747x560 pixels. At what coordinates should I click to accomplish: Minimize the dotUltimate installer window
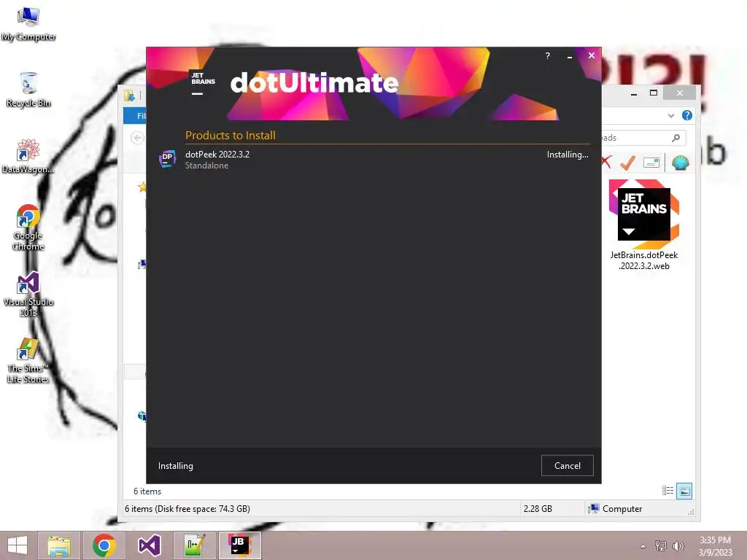coord(569,56)
